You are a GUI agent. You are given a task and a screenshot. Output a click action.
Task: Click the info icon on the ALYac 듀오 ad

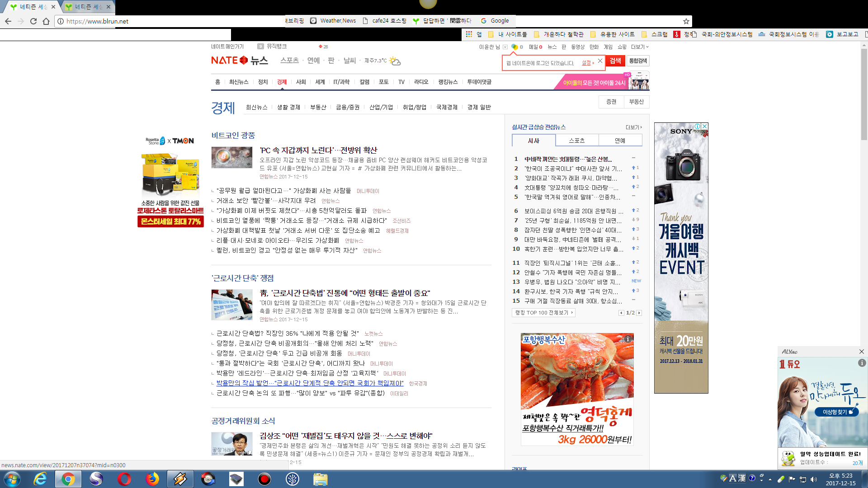click(862, 363)
